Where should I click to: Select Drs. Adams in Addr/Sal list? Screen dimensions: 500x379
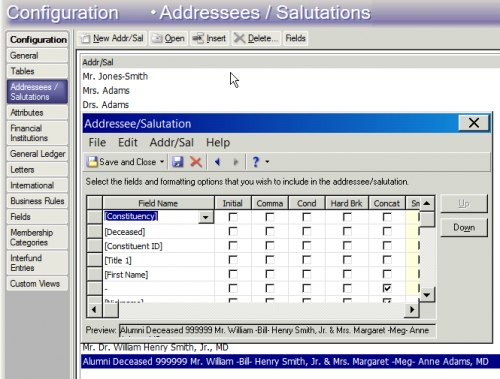[x=106, y=105]
